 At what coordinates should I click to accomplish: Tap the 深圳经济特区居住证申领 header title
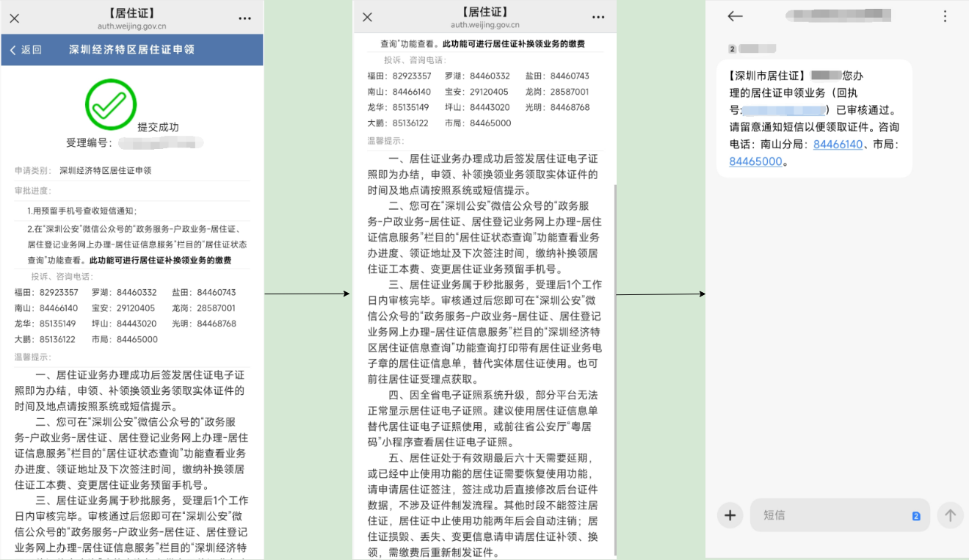coord(131,50)
